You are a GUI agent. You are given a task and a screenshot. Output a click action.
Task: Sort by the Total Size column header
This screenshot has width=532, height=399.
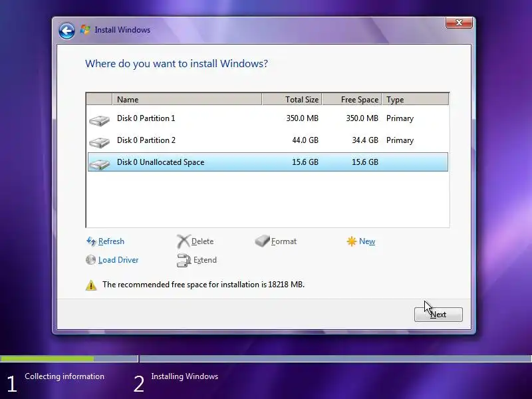click(x=292, y=99)
